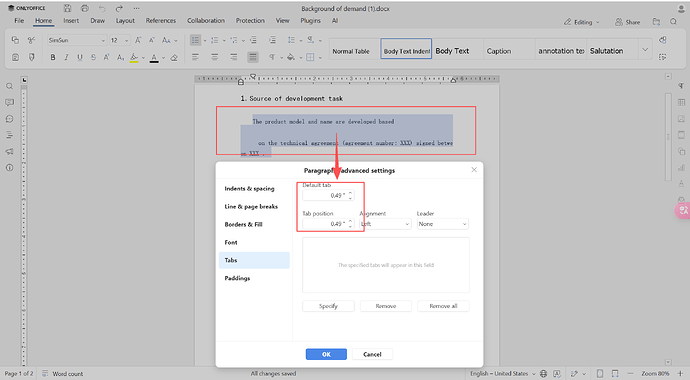Click the Copy style icon
Viewport: 690px width, 380px height.
point(31,57)
